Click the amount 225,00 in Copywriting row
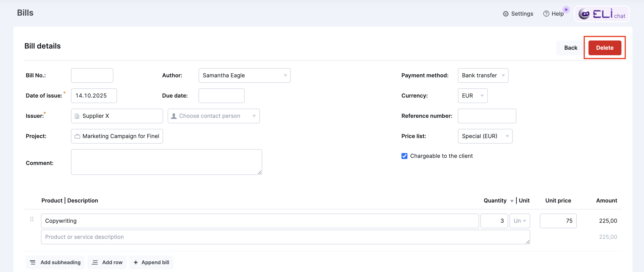The width and height of the screenshot is (644, 272). [x=608, y=221]
